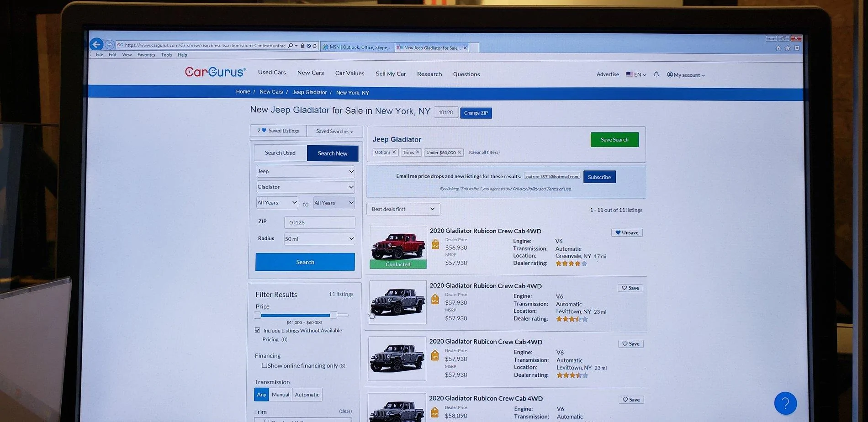This screenshot has width=868, height=422.
Task: Open the browser File menu
Action: tap(99, 55)
